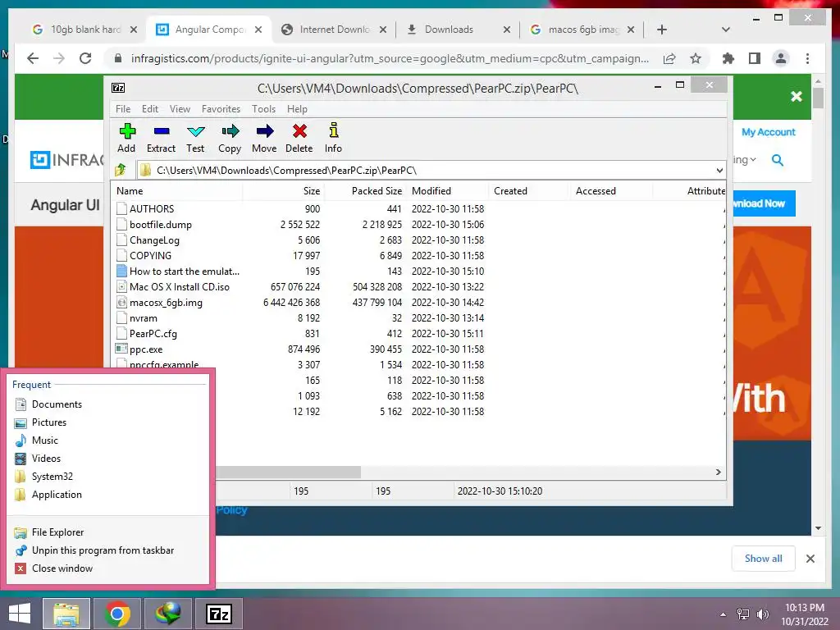Click the volume speaker tray icon

coord(762,614)
